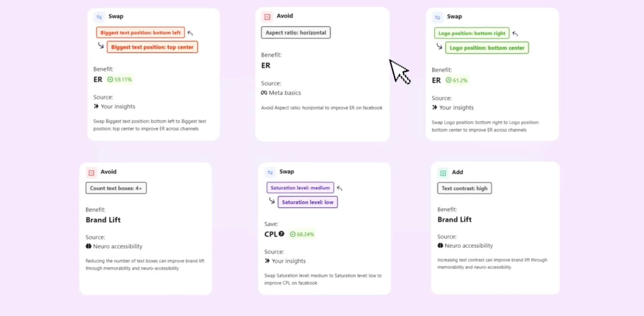Click the undo arrow next to Logo position: bottom right

click(x=515, y=33)
